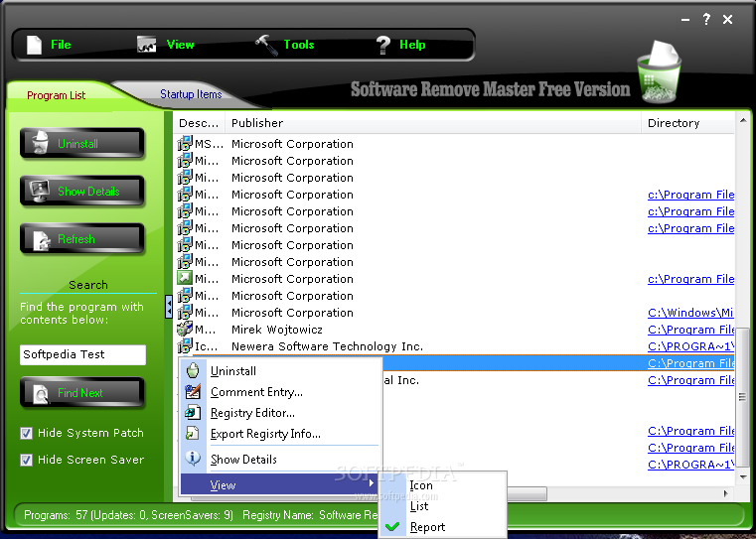Choose Registry Editor... from context menu
This screenshot has width=756, height=539.
click(281, 413)
